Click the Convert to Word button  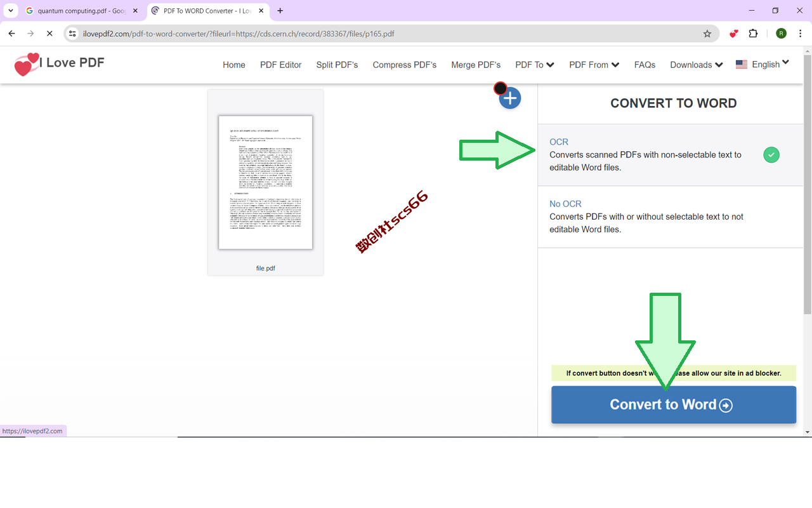point(674,405)
